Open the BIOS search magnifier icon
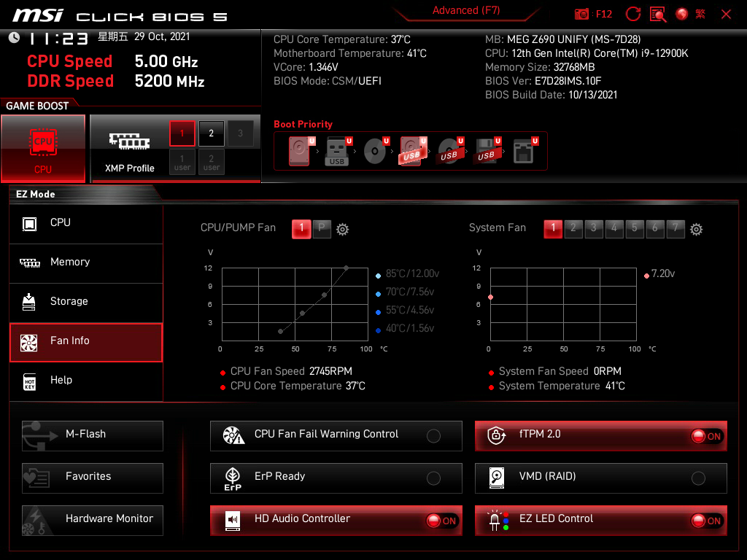 tap(658, 15)
